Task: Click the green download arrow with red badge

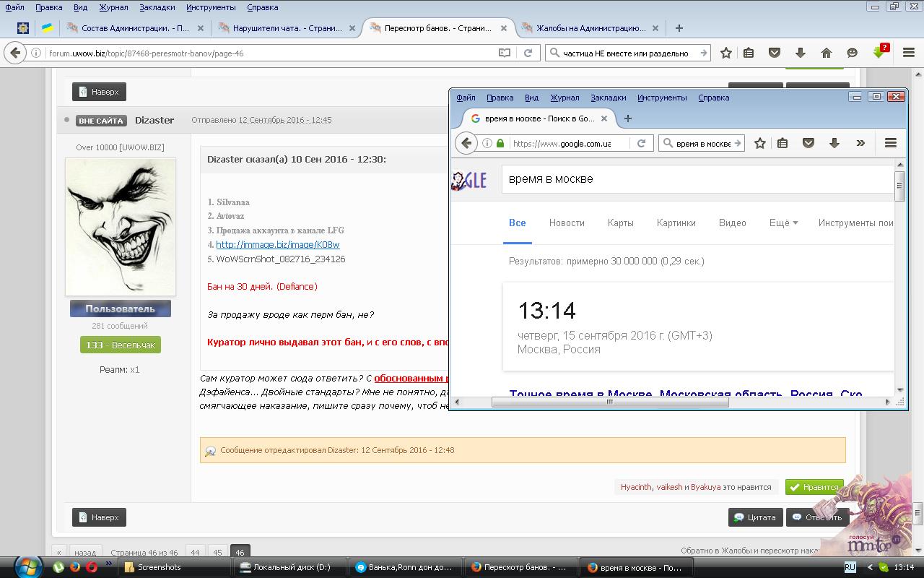Action: (879, 53)
